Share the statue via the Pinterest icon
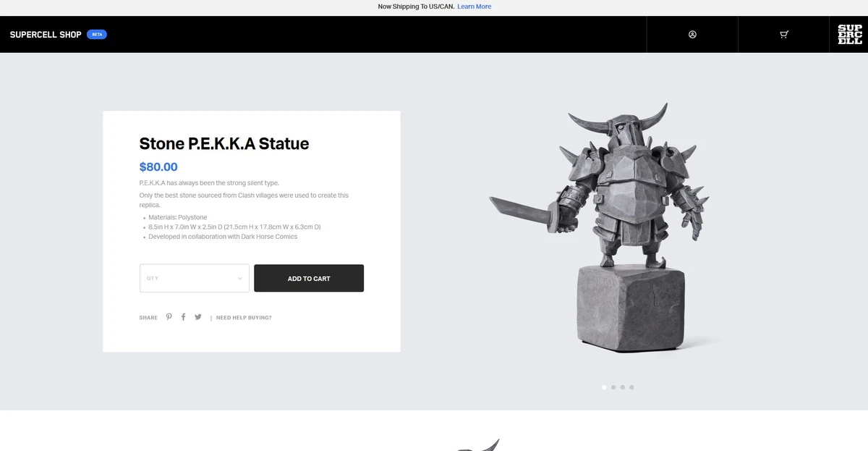The image size is (868, 451). click(169, 317)
